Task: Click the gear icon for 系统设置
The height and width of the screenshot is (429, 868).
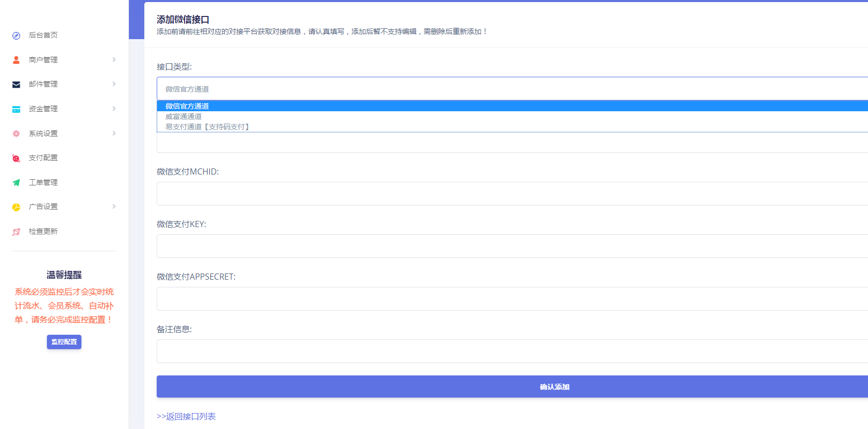Action: coord(16,134)
